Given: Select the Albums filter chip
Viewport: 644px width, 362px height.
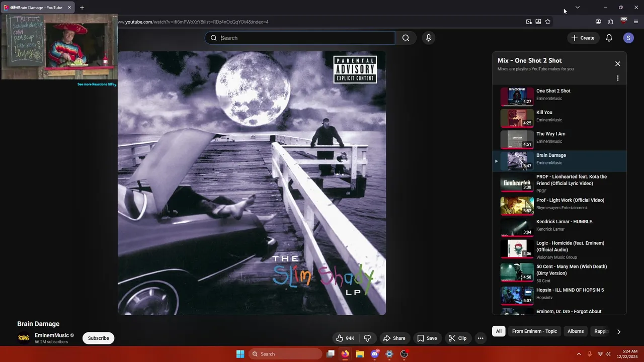Looking at the screenshot, I should coord(576,331).
